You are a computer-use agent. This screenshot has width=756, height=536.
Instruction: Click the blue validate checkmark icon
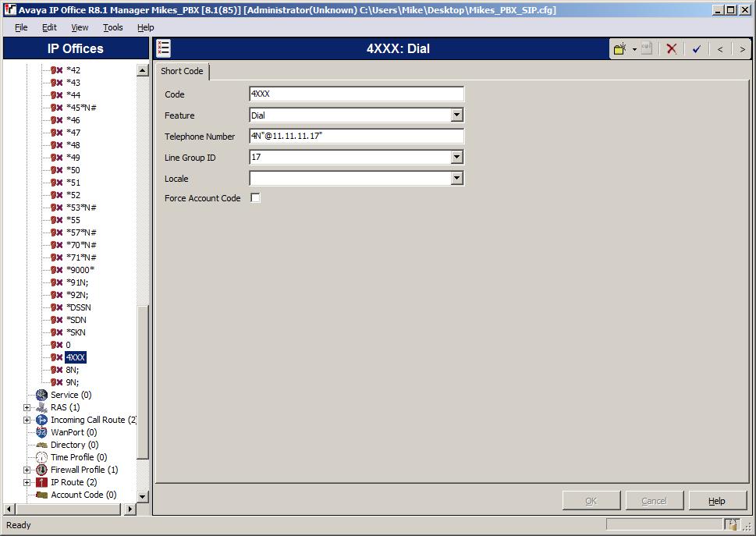(x=696, y=48)
